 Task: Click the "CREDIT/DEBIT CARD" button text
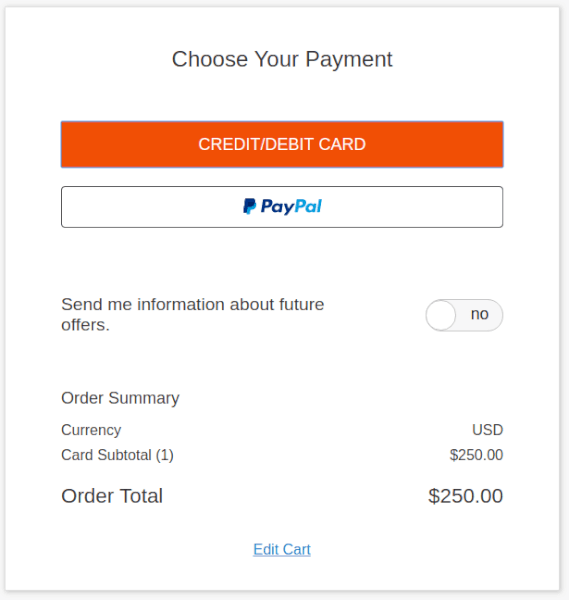tap(282, 144)
